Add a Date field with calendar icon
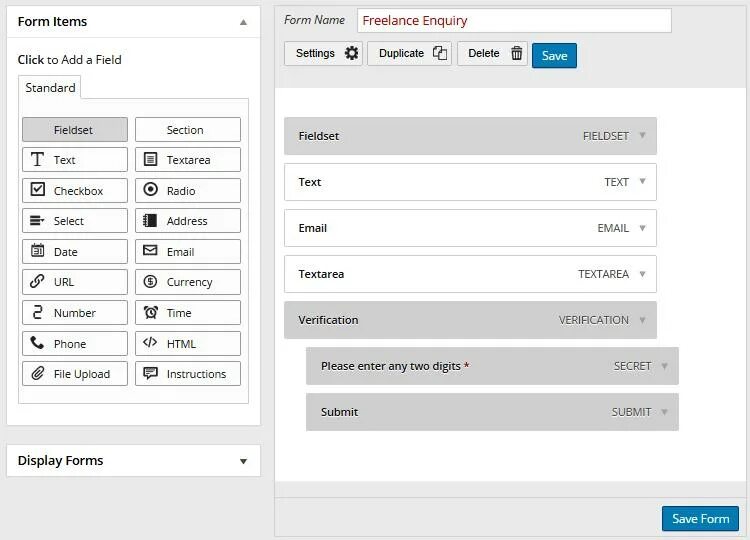The image size is (750, 540). pos(75,252)
